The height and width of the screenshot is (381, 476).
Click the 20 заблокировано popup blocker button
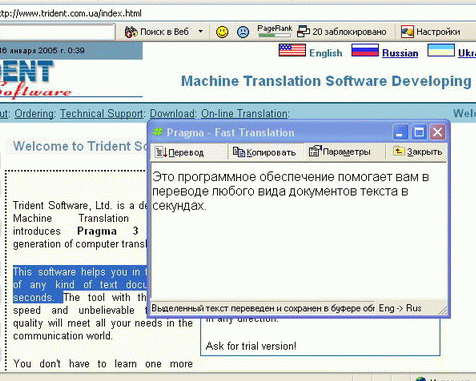point(342,32)
